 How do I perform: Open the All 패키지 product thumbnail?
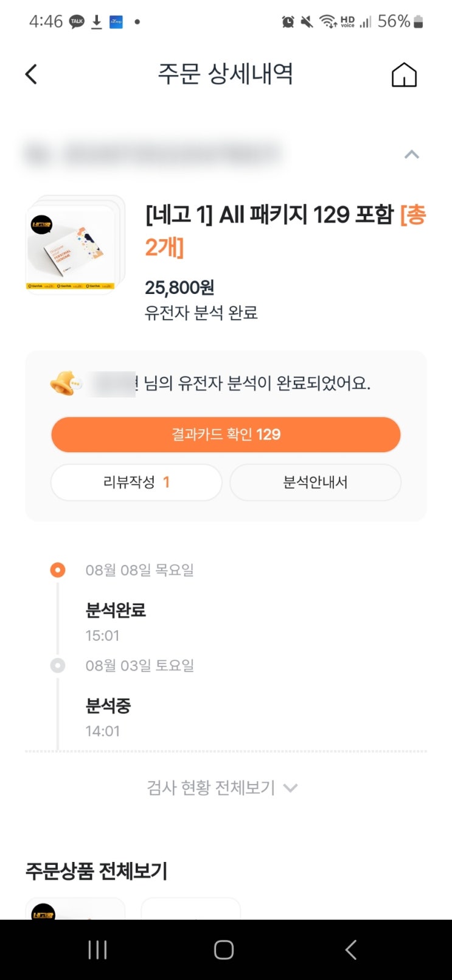point(75,245)
